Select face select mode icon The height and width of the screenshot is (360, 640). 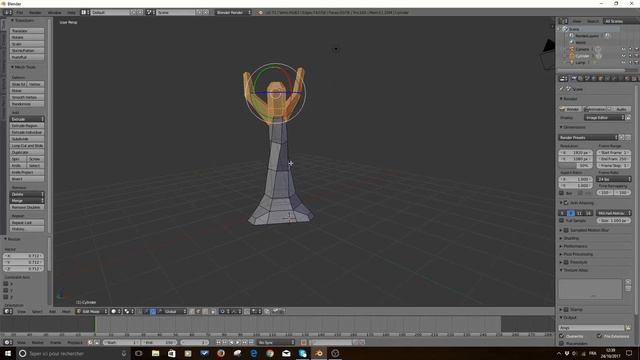(205, 311)
